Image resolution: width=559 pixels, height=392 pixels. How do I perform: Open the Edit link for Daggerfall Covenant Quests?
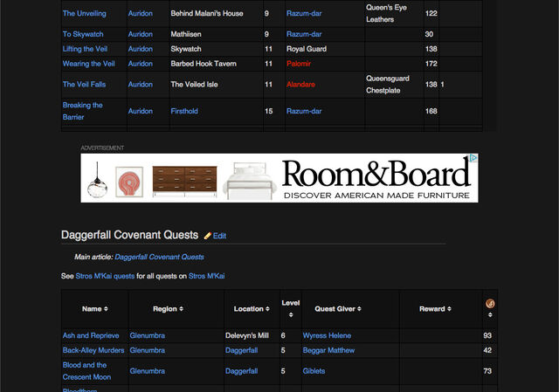click(x=219, y=236)
